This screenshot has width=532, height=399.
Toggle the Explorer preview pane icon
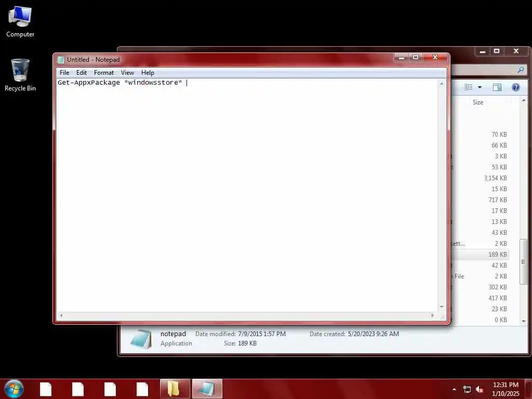point(497,87)
